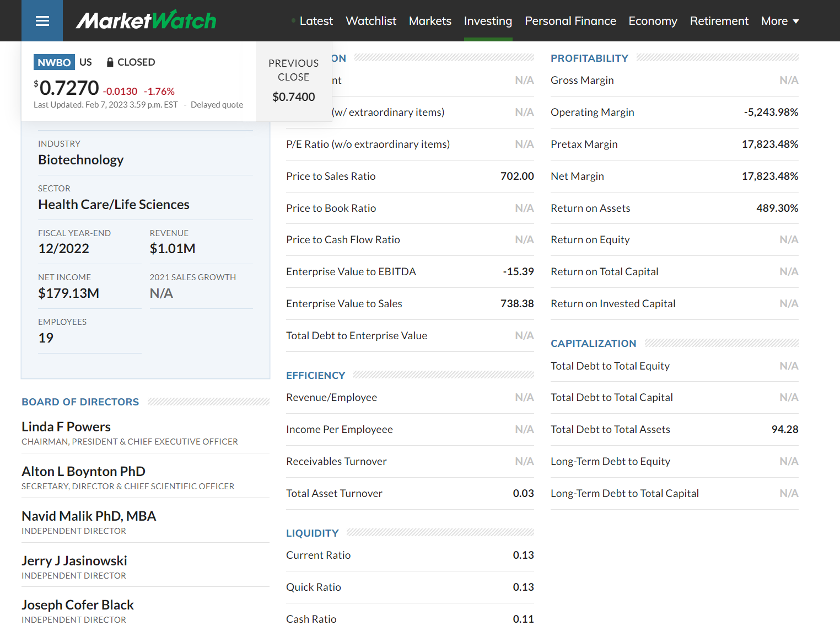The width and height of the screenshot is (840, 631).
Task: Open Personal Finance section
Action: (570, 21)
